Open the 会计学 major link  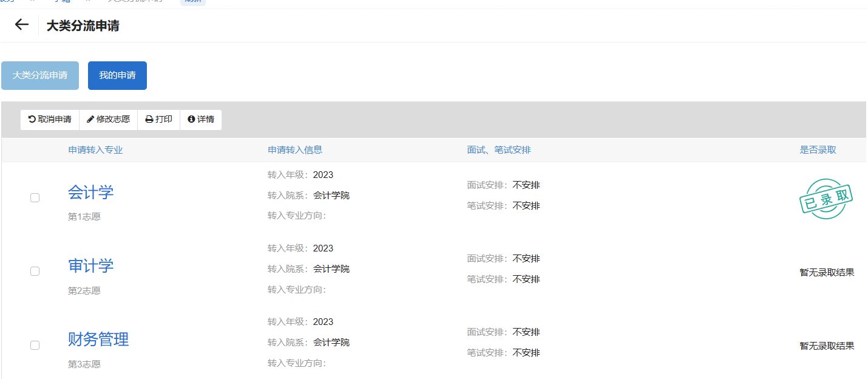90,193
